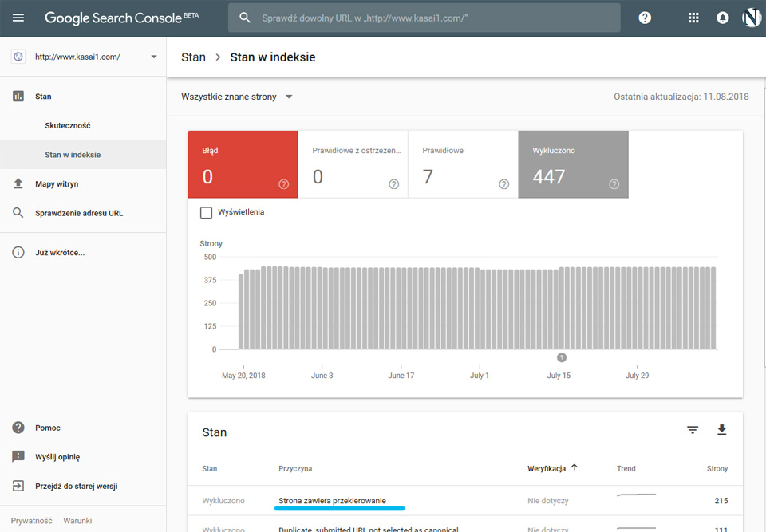
Task: Click the globe icon beside the property URL
Action: pyautogui.click(x=18, y=57)
